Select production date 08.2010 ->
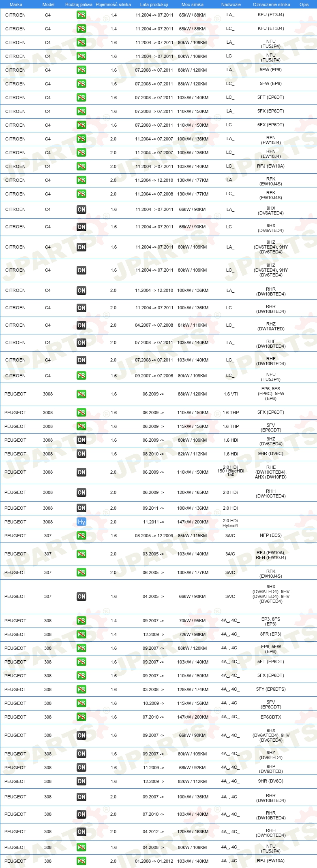 (153, 454)
